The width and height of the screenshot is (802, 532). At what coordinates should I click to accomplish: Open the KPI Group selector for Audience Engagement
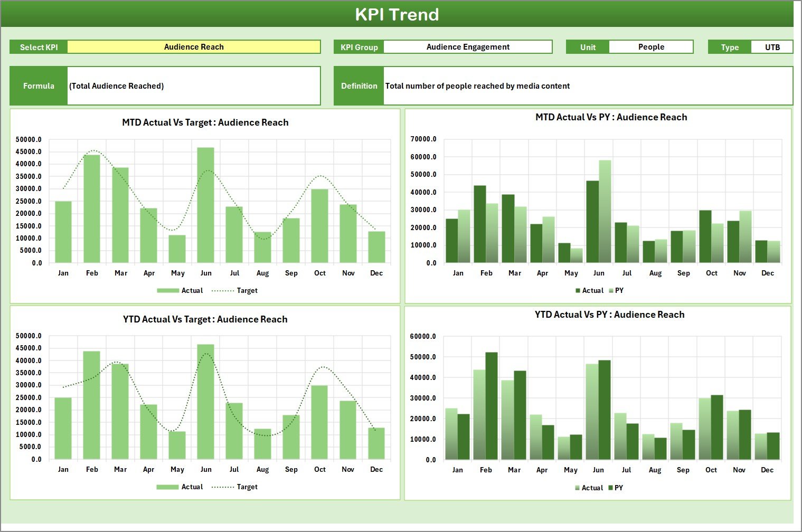click(468, 46)
